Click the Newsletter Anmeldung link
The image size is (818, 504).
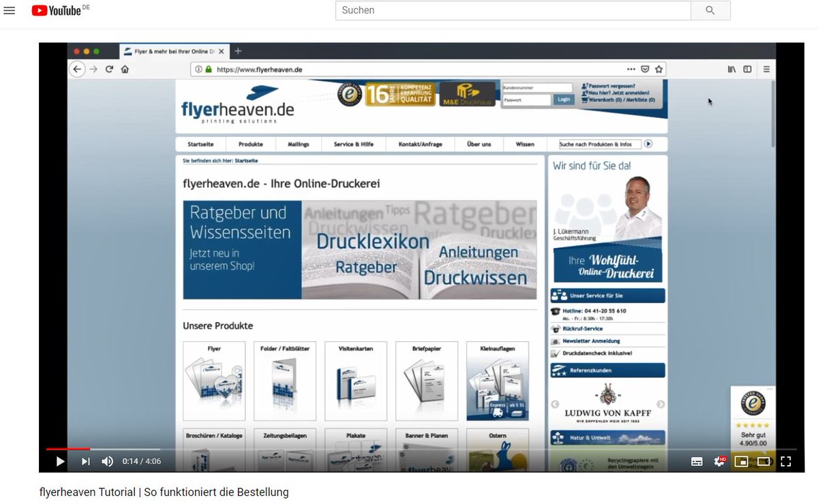tap(591, 341)
